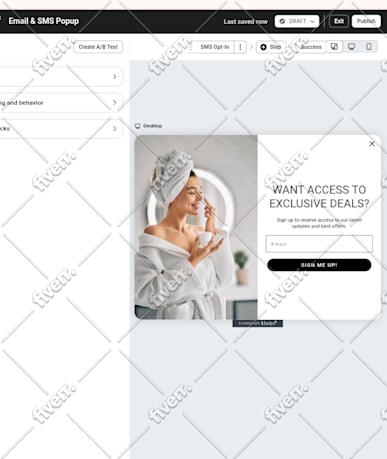Click the Email input field
387x459 pixels.
point(319,244)
